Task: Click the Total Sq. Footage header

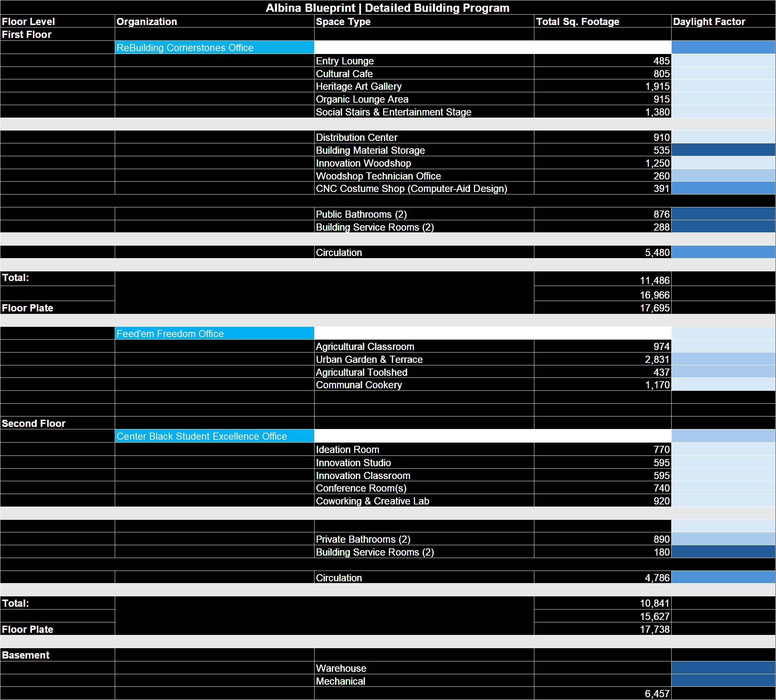Action: point(602,21)
